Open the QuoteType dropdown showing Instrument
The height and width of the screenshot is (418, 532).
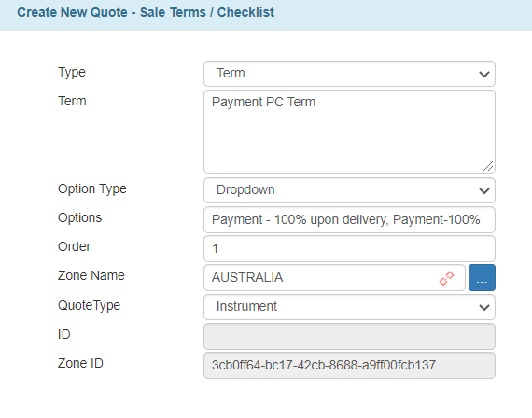tap(349, 307)
